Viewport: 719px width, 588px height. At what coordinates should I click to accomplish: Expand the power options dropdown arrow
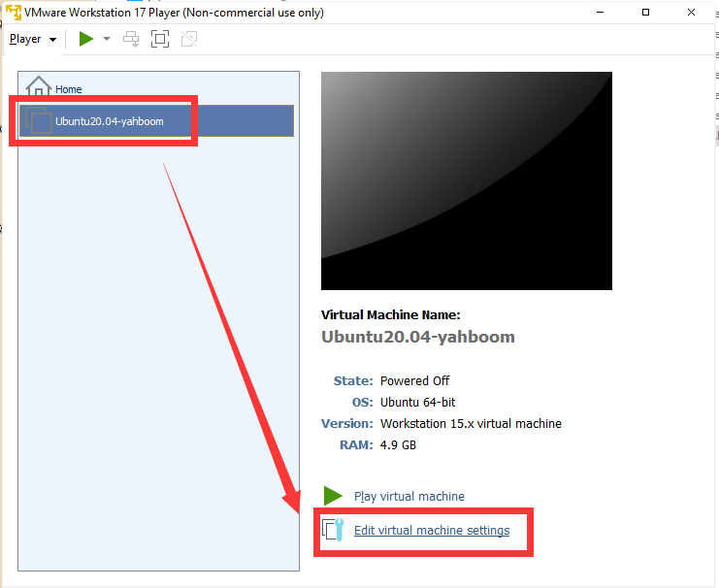click(x=107, y=39)
